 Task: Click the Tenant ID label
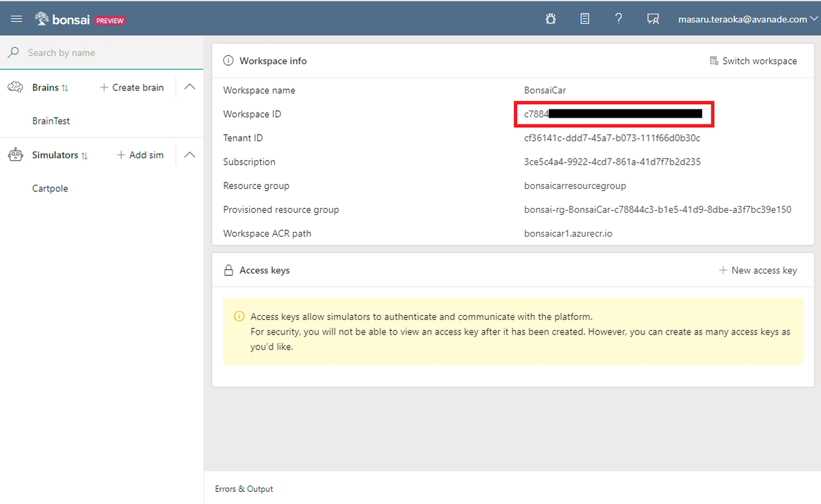243,138
